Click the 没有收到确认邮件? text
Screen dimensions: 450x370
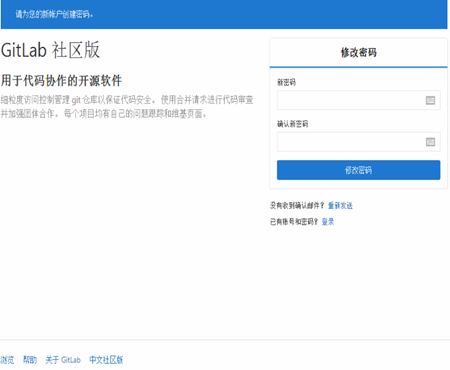coord(297,205)
